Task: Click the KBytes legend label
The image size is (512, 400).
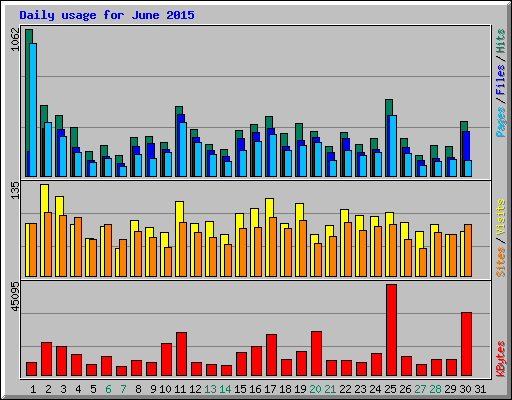Action: pos(501,359)
